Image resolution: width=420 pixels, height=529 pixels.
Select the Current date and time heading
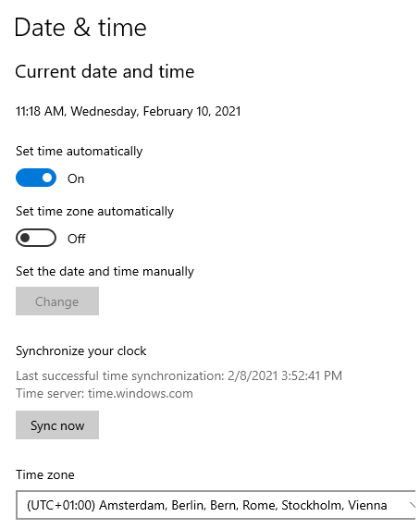tap(105, 71)
